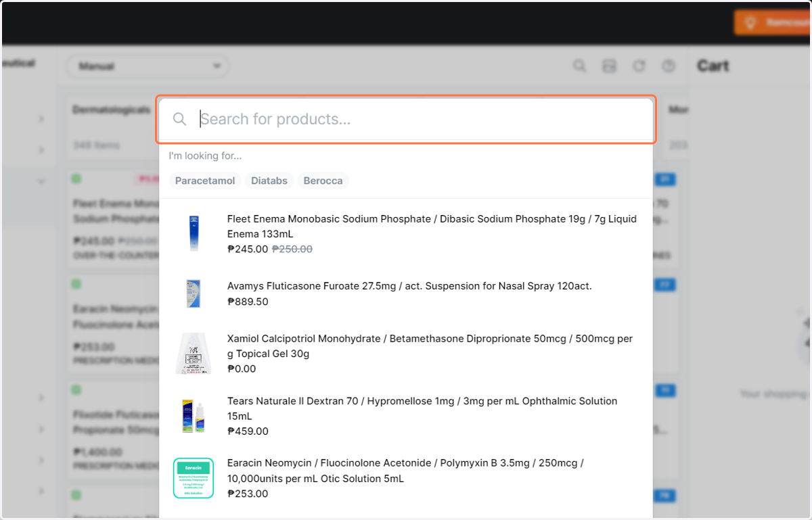Click the toolbar search icon beside Cart

point(579,66)
